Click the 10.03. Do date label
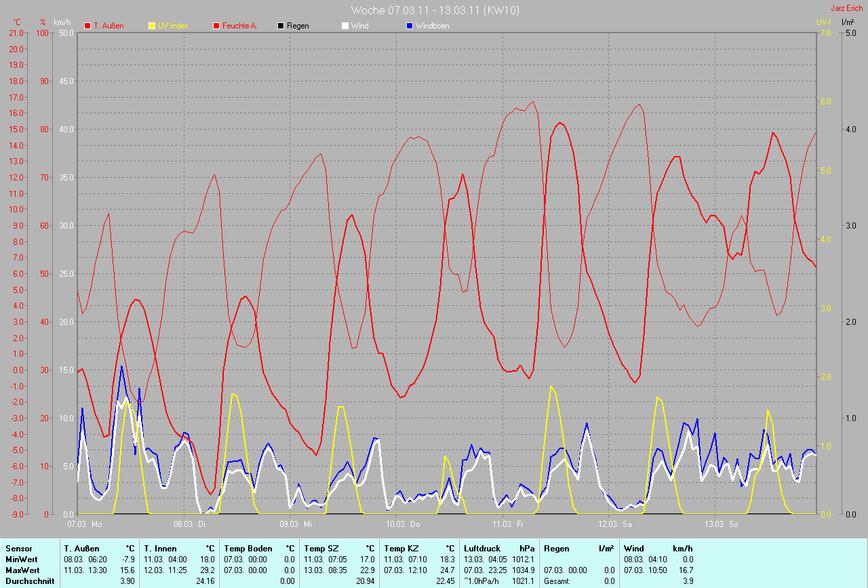868x588 pixels. [x=403, y=524]
